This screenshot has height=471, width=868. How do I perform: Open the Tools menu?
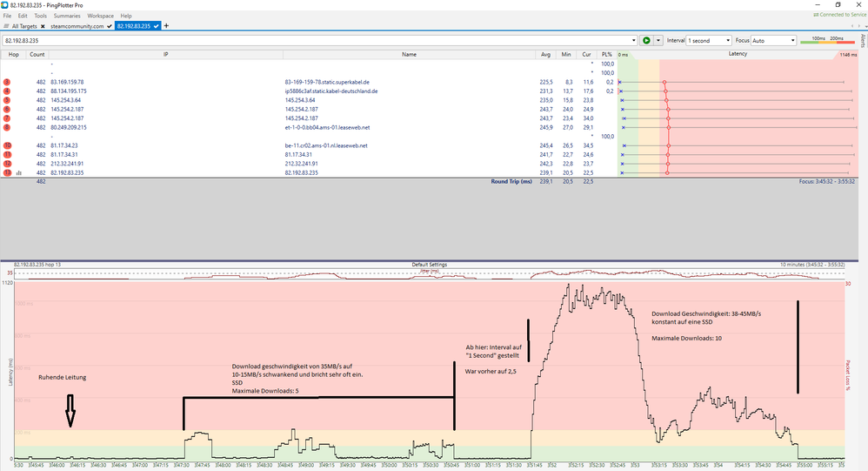point(40,16)
